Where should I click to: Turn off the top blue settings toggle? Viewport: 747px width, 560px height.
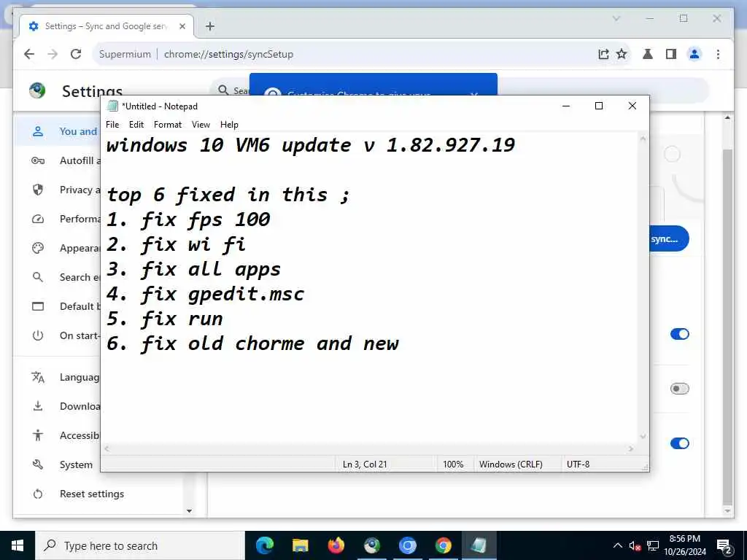tap(679, 334)
